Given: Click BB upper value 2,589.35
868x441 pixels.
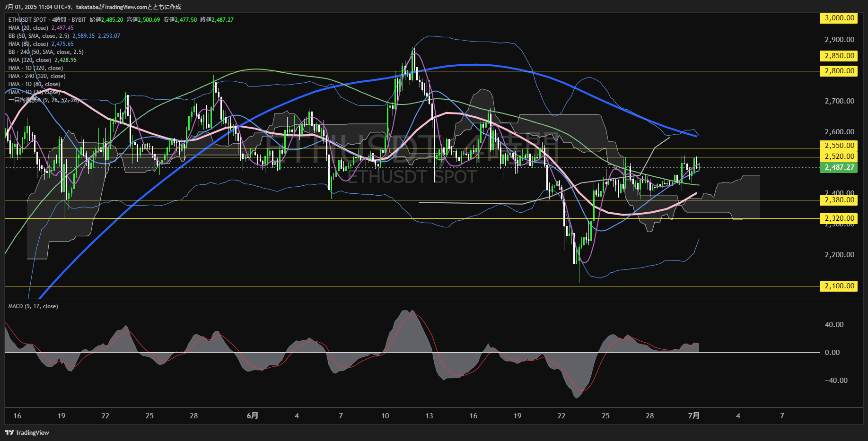Looking at the screenshot, I should [84, 36].
